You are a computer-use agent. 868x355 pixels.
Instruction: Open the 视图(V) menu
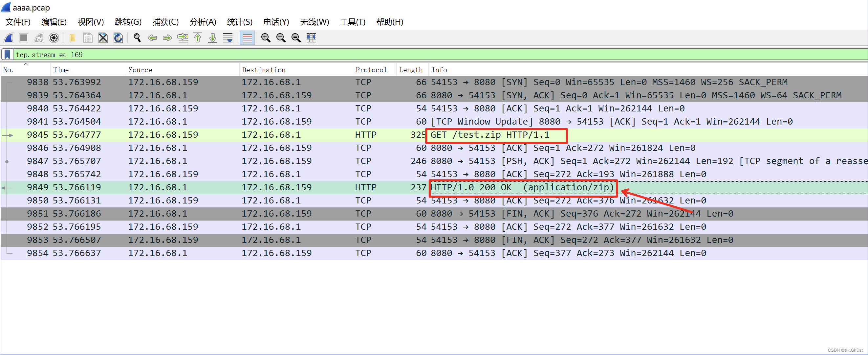pos(91,22)
